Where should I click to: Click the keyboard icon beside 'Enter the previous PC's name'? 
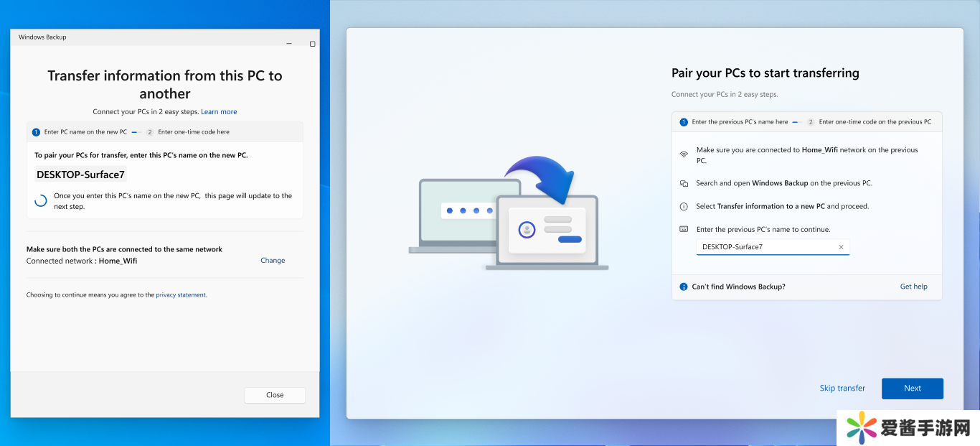(x=684, y=229)
